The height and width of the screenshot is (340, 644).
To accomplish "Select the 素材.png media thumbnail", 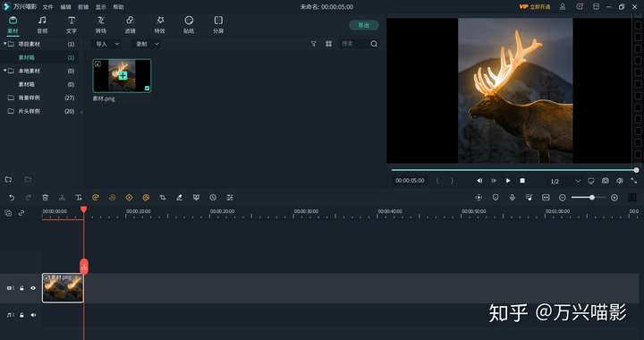I will point(122,75).
